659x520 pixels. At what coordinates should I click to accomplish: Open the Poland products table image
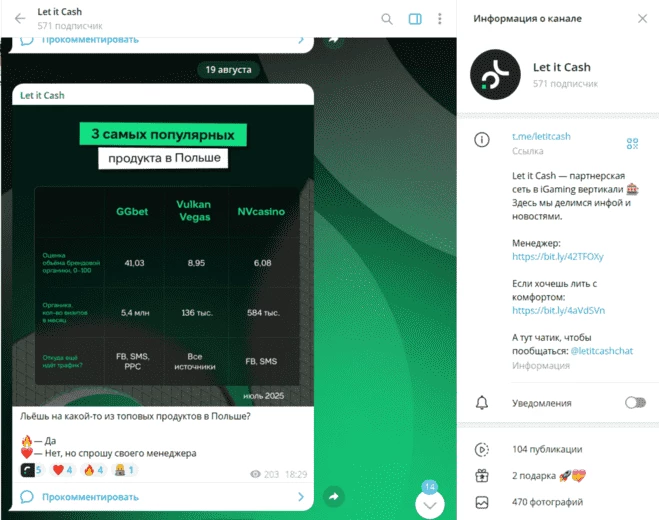[163, 255]
